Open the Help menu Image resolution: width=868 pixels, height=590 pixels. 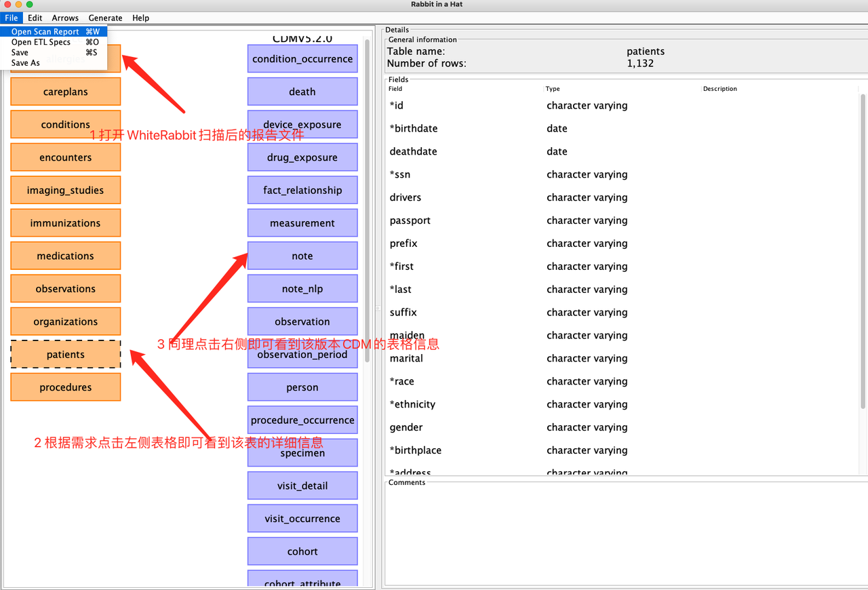tap(140, 18)
